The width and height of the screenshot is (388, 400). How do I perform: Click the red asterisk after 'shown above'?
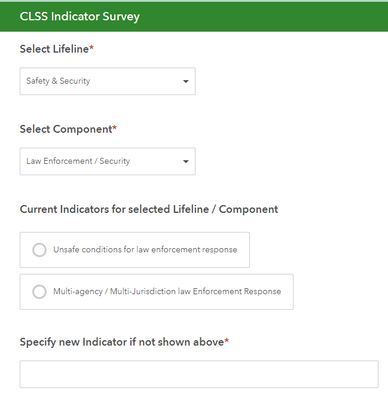(x=227, y=341)
